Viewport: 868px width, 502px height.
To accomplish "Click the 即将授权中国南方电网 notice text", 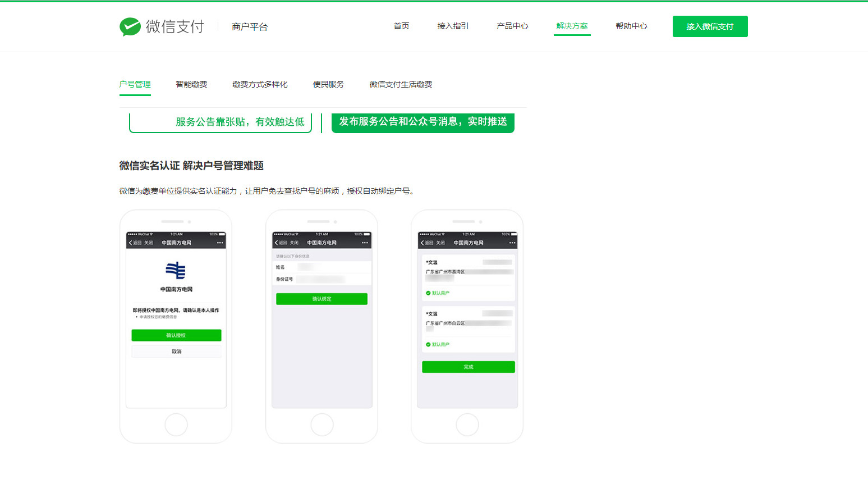I will 176,310.
